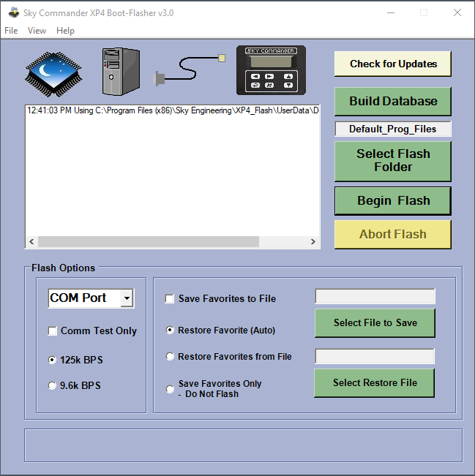The width and height of the screenshot is (475, 476).
Task: Click the save favorites file path field
Action: point(375,296)
